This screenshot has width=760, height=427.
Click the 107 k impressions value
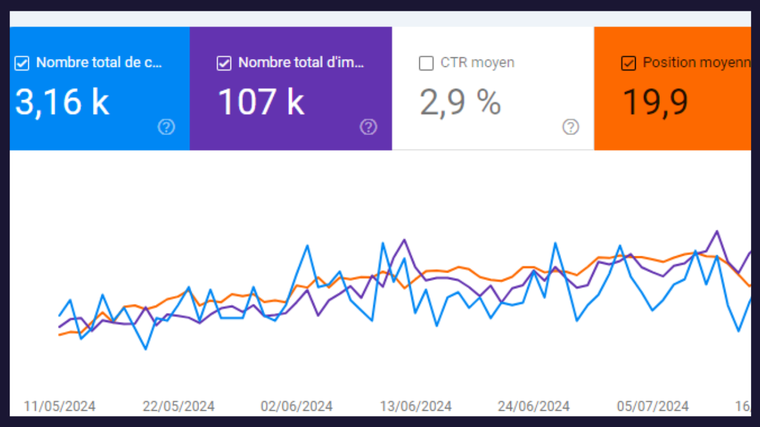260,102
